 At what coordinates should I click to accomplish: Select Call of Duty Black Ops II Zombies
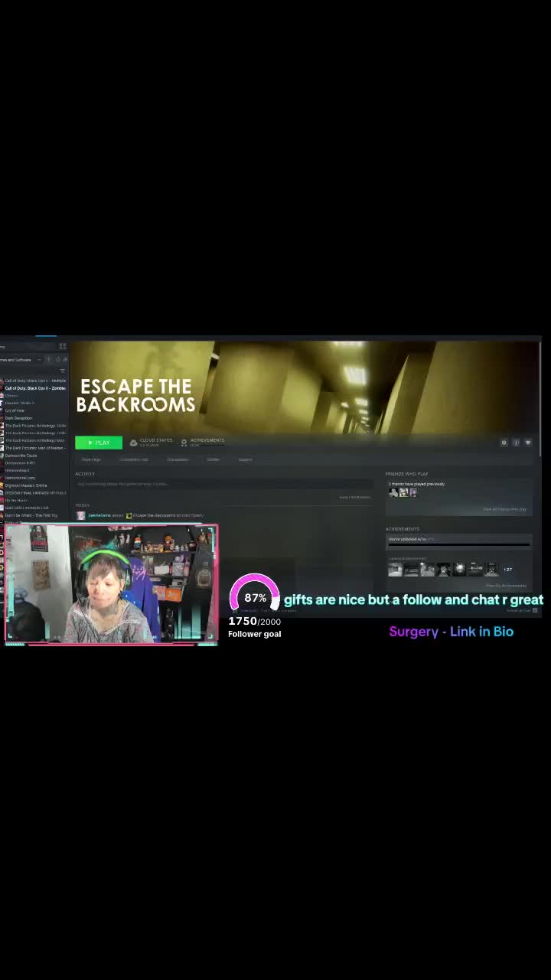35,388
